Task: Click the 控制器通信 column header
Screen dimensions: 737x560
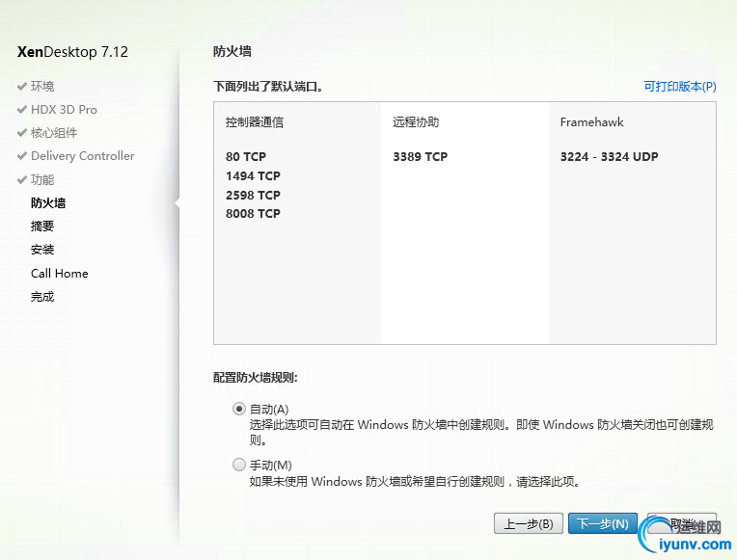Action: click(255, 122)
